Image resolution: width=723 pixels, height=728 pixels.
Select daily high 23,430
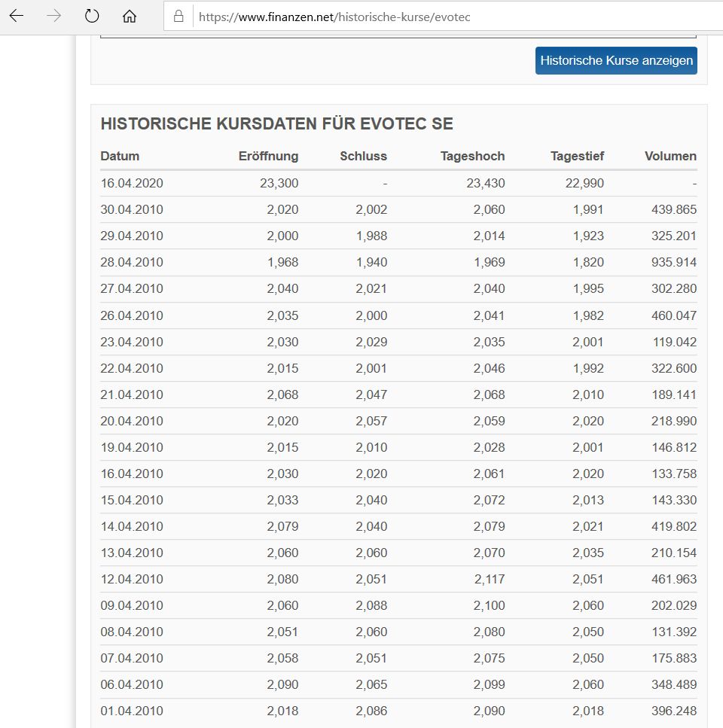486,183
